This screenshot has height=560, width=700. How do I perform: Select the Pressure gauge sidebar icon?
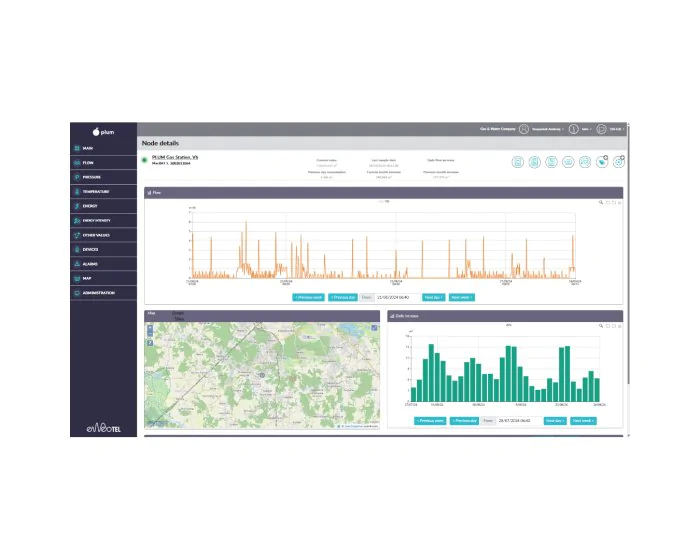pyautogui.click(x=77, y=177)
